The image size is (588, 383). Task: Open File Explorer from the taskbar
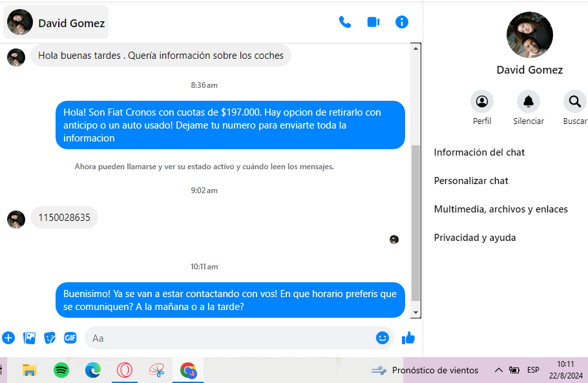click(29, 370)
